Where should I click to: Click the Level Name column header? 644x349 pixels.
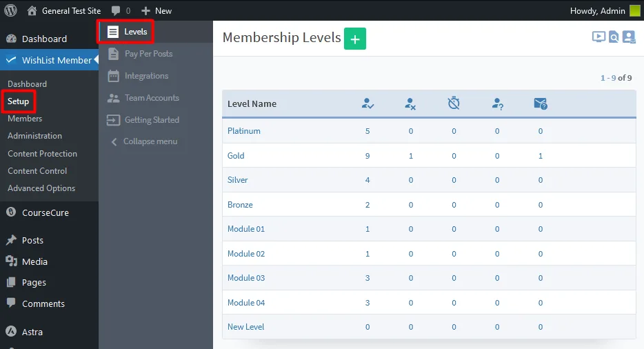coord(252,103)
